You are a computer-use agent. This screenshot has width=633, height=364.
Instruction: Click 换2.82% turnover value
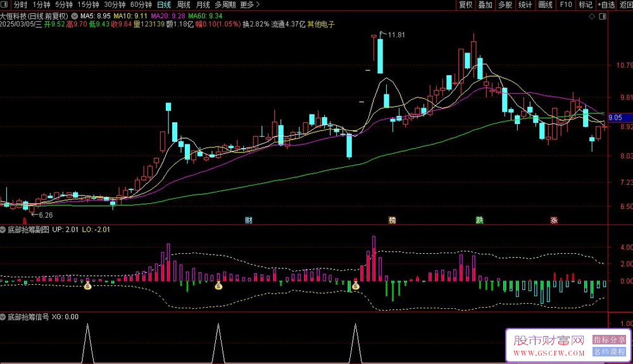(256, 24)
